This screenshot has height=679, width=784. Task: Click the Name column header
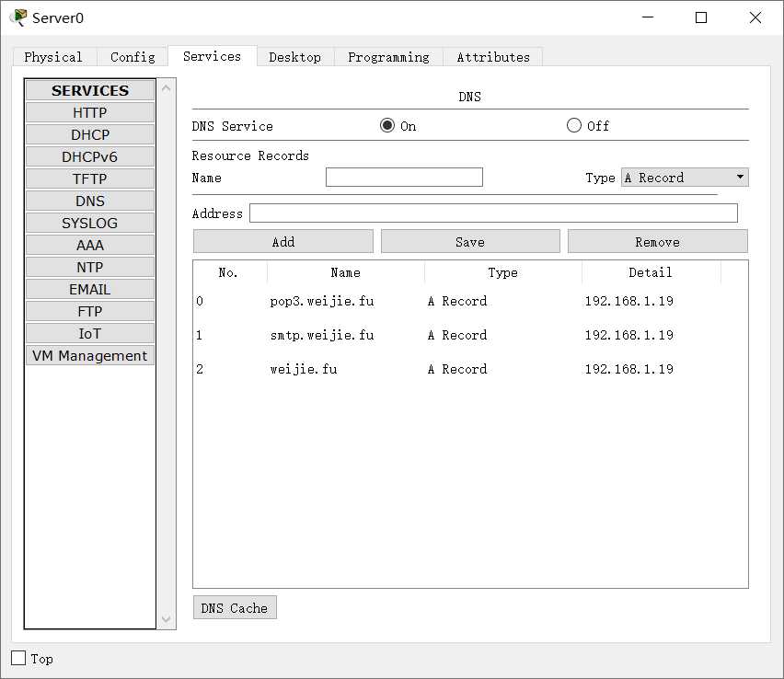(345, 272)
